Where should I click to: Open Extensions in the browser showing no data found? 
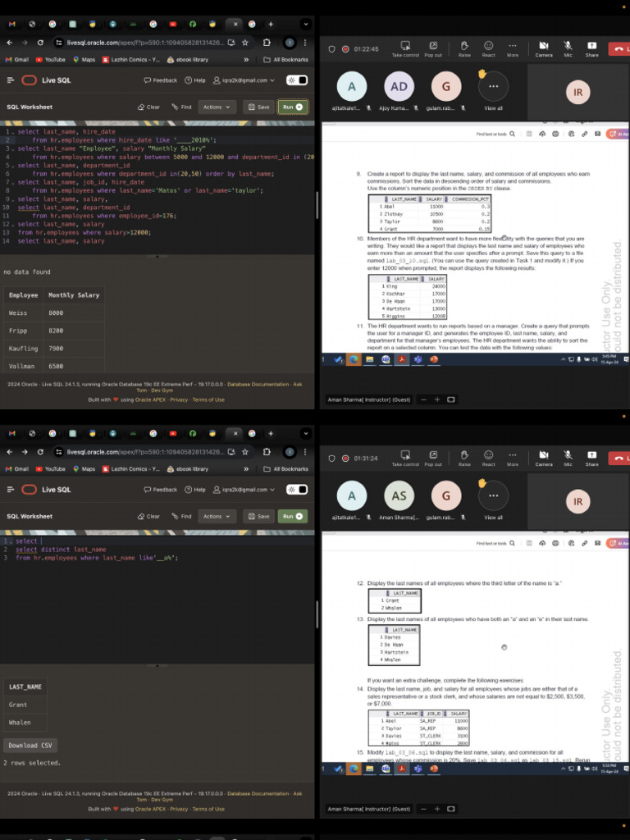pos(267,43)
